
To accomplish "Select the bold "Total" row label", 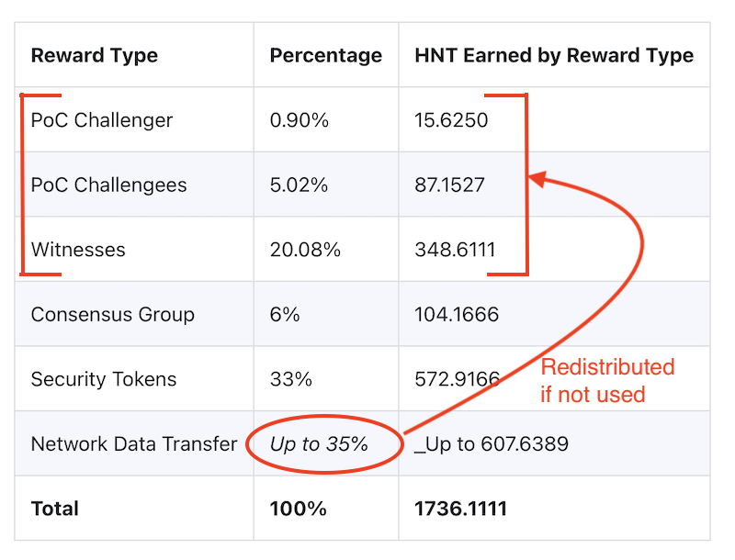I will point(55,509).
